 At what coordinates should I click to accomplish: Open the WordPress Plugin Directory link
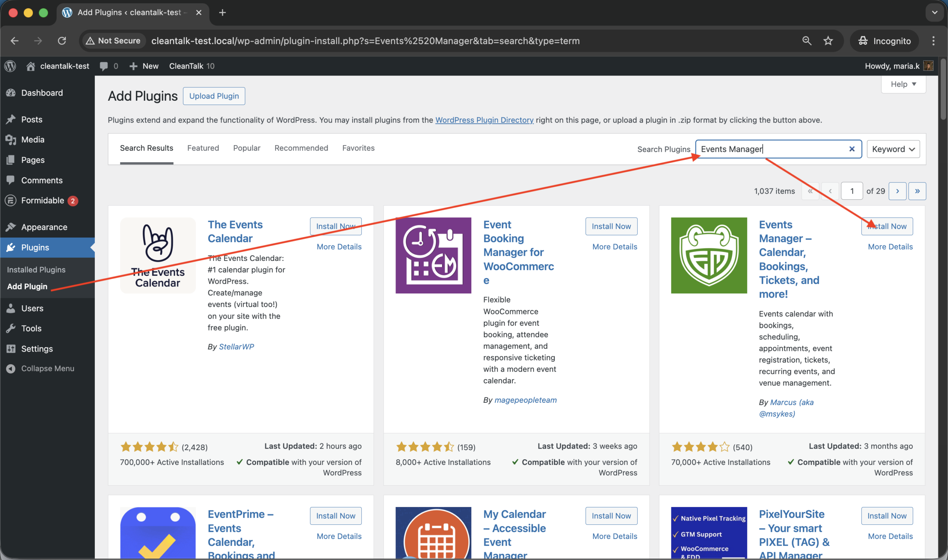484,120
